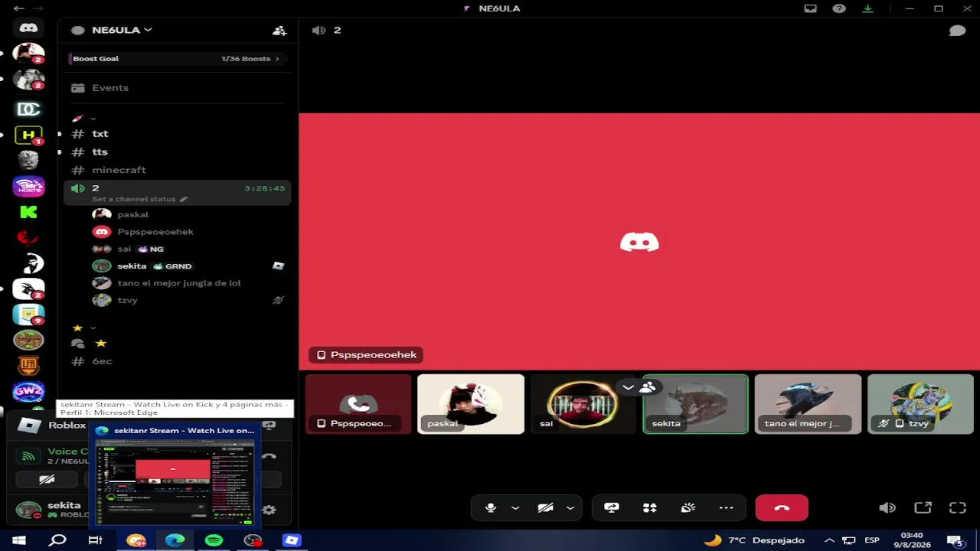This screenshot has height=551, width=980.
Task: Toggle call volume speaker icon
Action: point(887,507)
